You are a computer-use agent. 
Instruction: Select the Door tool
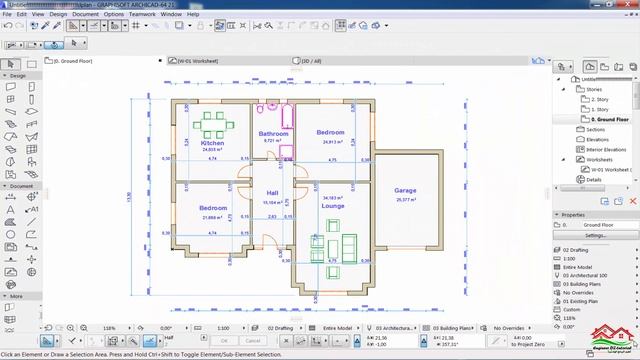31,87
